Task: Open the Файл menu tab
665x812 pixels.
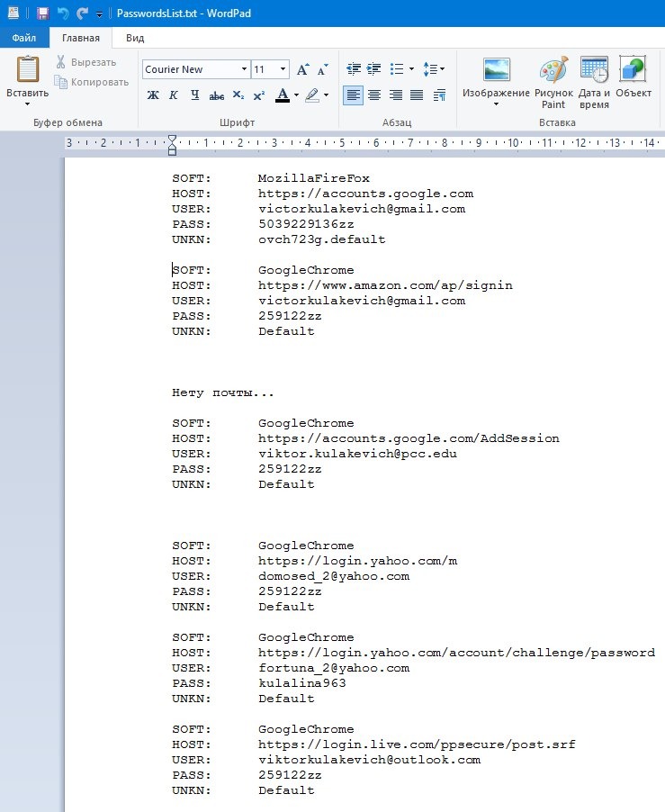Action: pyautogui.click(x=24, y=38)
